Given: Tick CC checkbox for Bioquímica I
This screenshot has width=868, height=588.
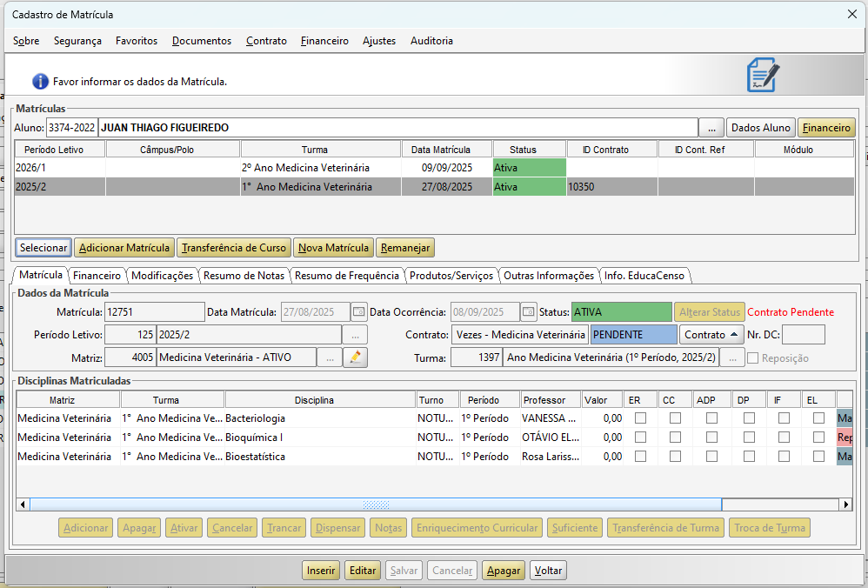Looking at the screenshot, I should click(x=676, y=438).
